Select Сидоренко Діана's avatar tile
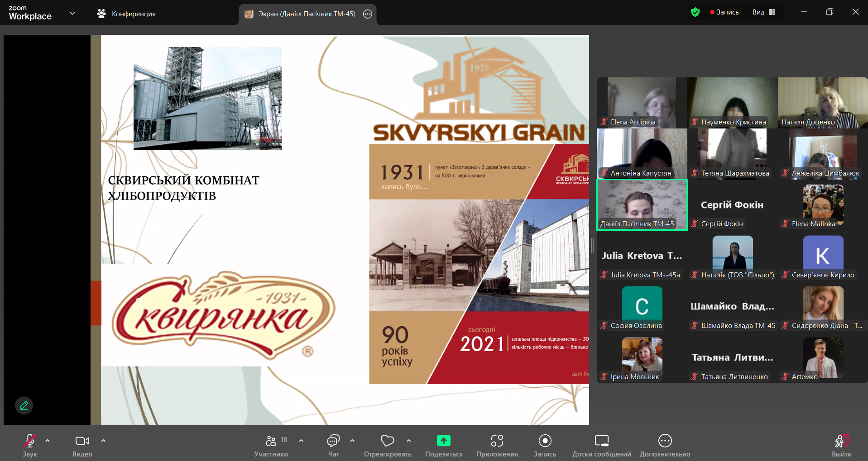The image size is (868, 461). pyautogui.click(x=823, y=307)
